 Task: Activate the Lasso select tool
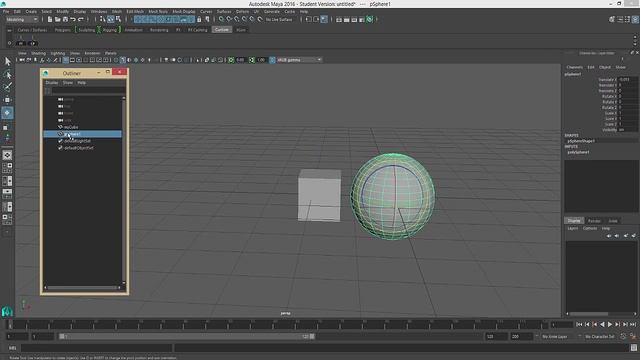coord(7,74)
